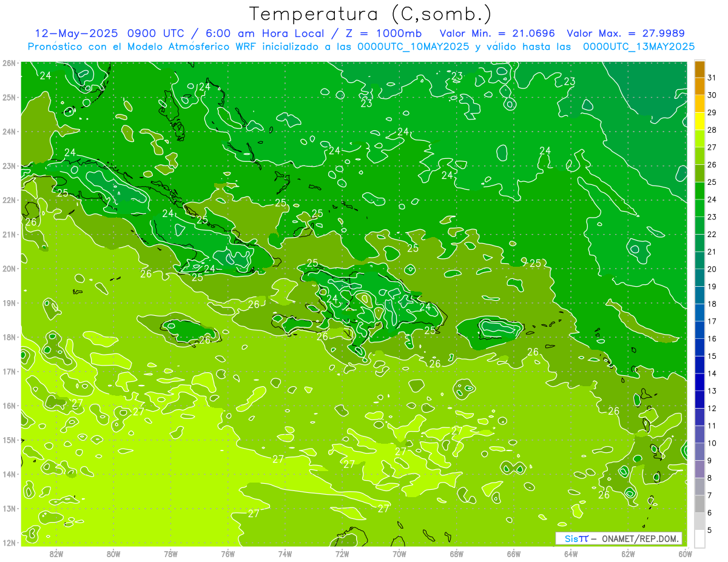Click color scale label '10'
728x562 pixels.
(x=712, y=443)
